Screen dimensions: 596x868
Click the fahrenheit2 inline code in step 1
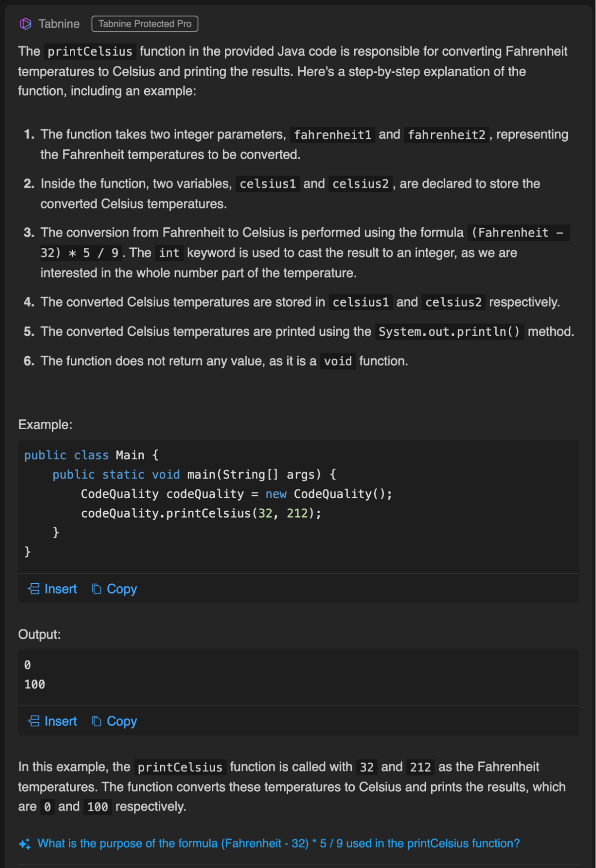pos(446,135)
